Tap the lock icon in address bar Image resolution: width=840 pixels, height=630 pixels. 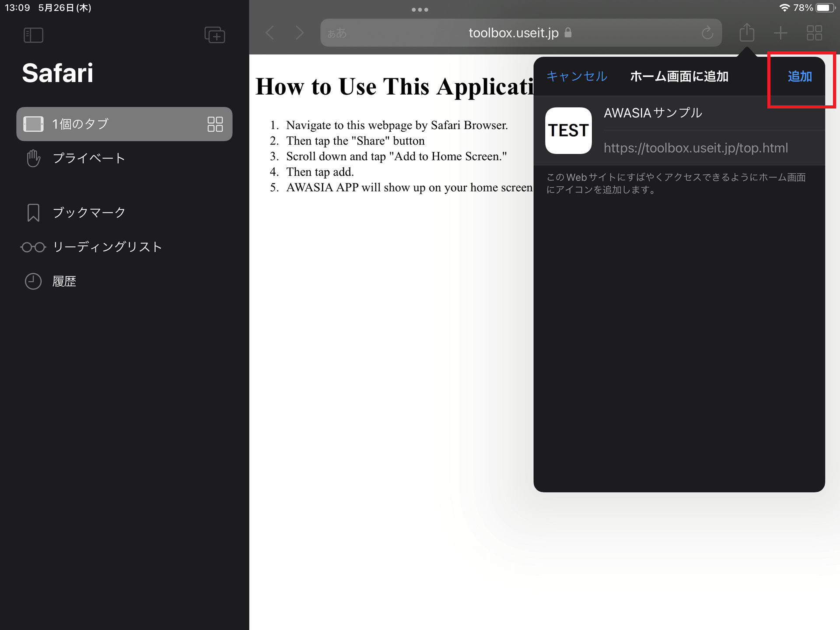(x=568, y=32)
